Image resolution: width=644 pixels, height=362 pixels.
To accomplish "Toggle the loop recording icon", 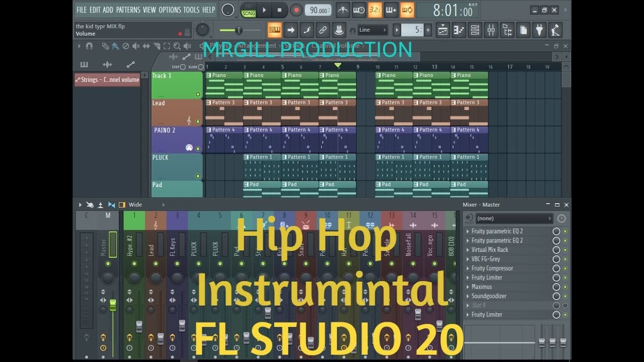I will pos(407,10).
